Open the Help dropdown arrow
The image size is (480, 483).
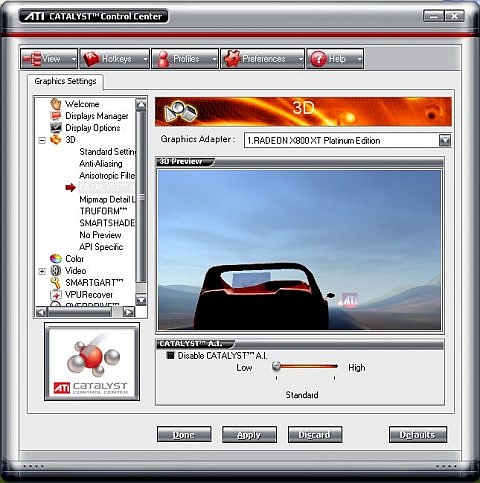point(359,59)
